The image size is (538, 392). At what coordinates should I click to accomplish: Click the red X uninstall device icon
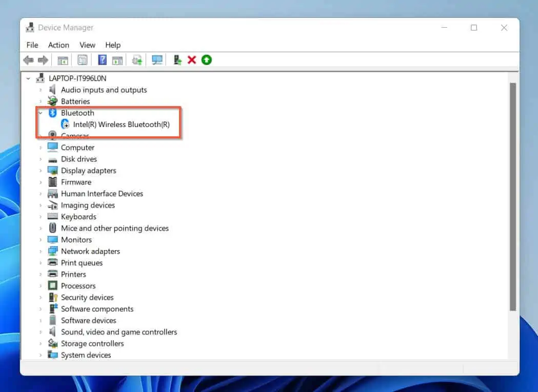pyautogui.click(x=192, y=60)
